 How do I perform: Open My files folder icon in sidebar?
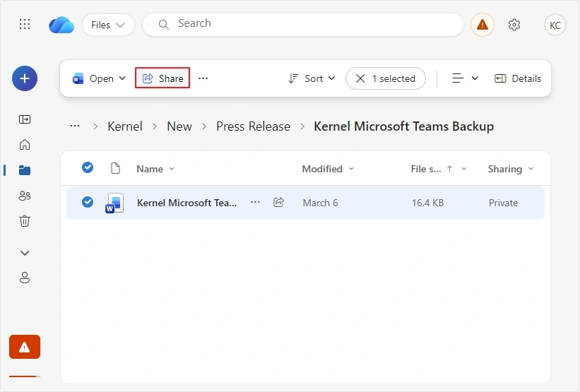(25, 170)
